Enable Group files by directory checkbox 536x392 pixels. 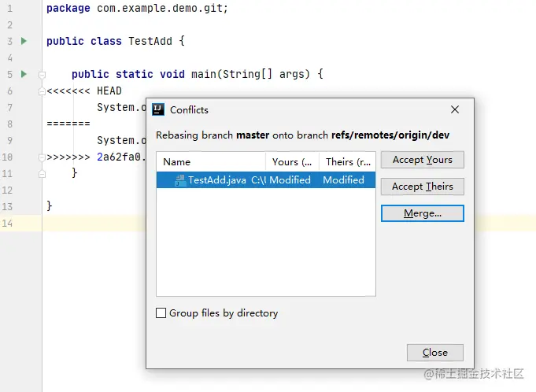[161, 312]
